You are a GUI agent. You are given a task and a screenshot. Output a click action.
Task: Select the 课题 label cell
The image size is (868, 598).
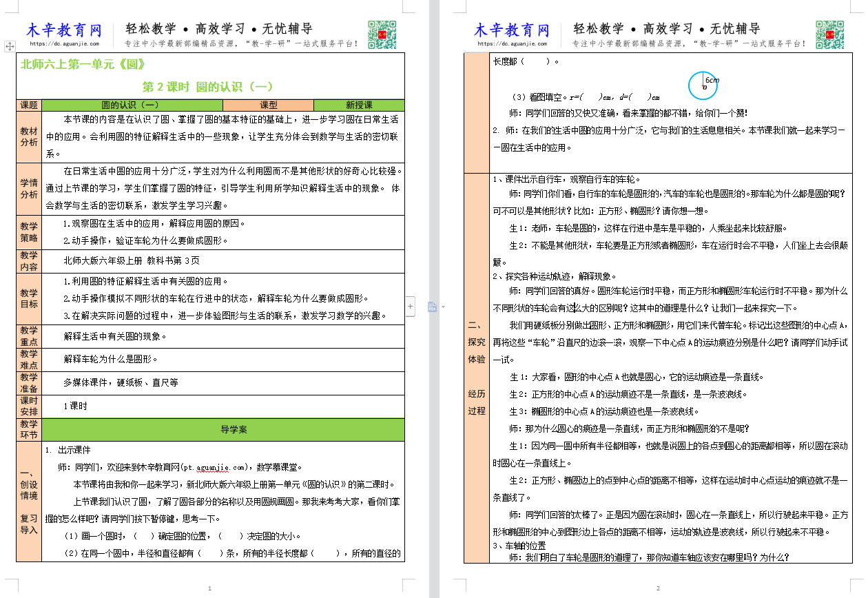pyautogui.click(x=29, y=105)
